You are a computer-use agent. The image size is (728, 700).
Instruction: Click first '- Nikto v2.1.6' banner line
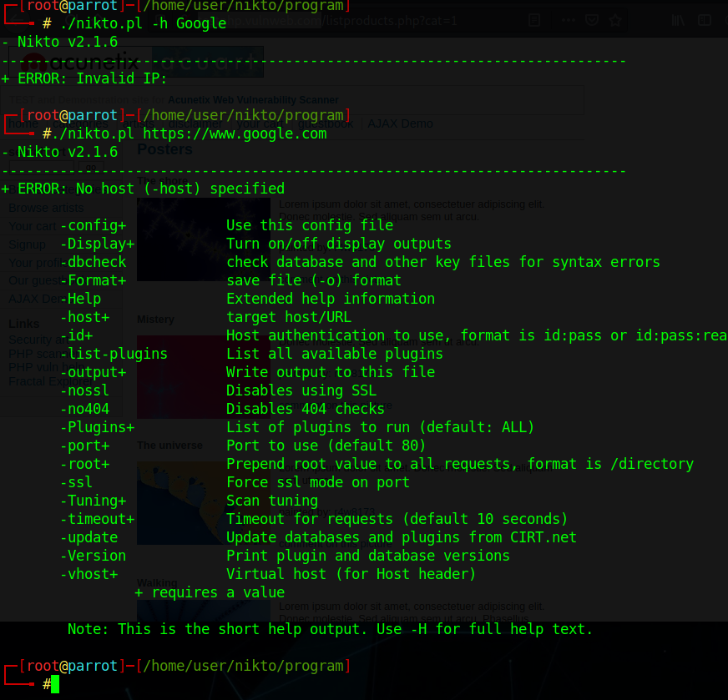tap(59, 42)
